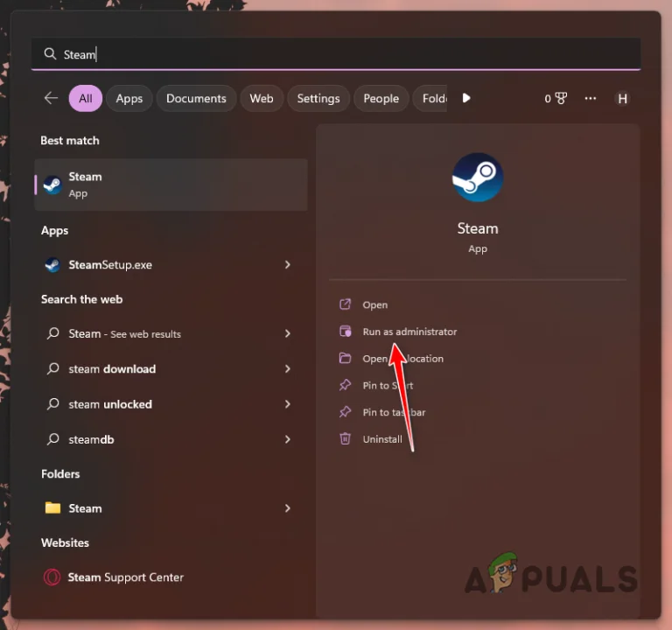Click the Pin to taskbar pin icon
This screenshot has width=672, height=630.
coord(345,412)
